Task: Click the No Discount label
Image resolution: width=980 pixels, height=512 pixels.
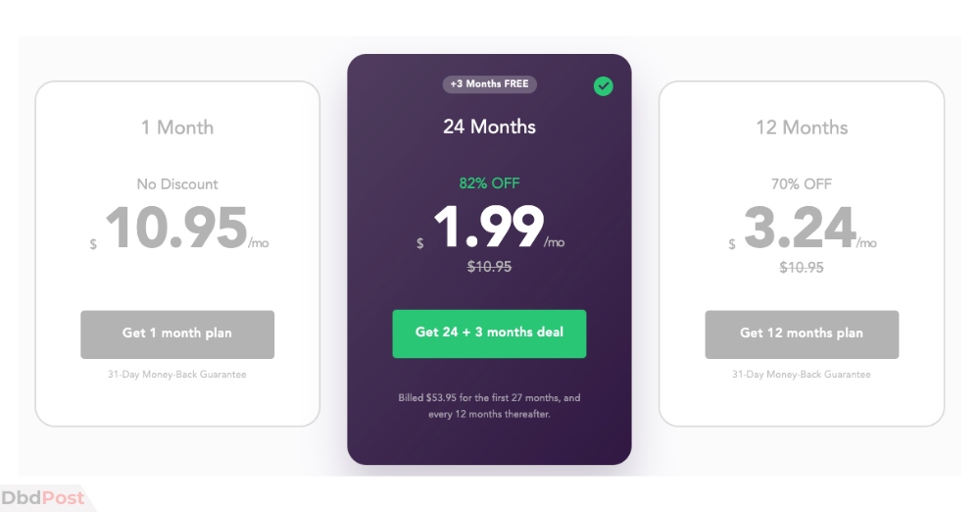Action: (x=177, y=184)
